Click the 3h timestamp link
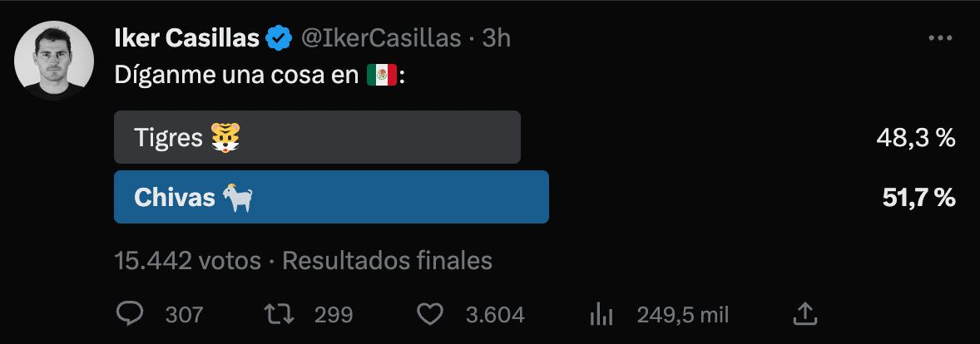The height and width of the screenshot is (344, 980). 497,38
